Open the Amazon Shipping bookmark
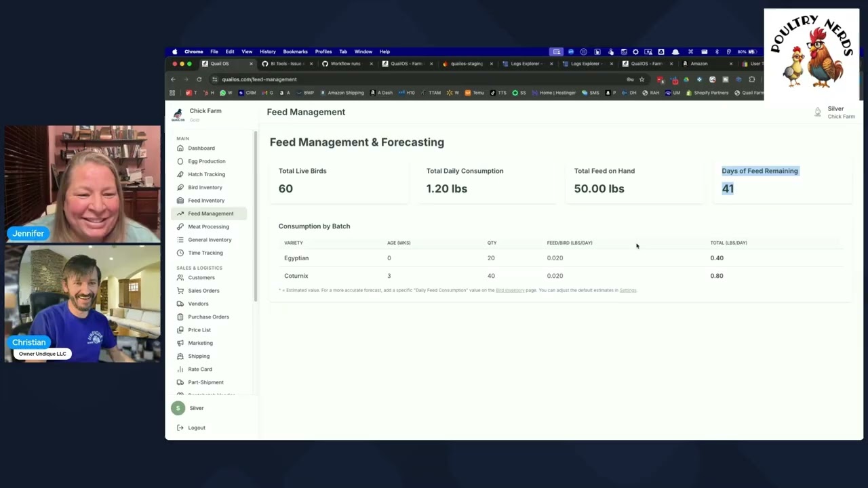 342,93
